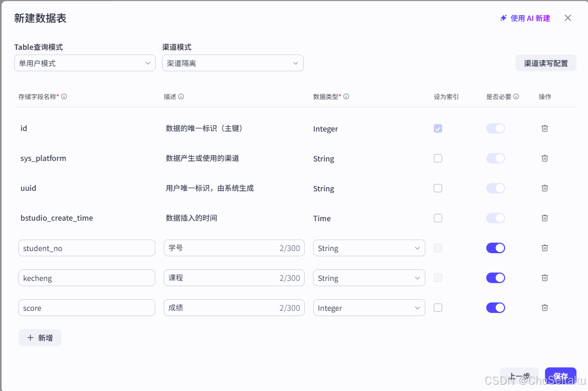
Task: Open Table查询模式 dropdown showing 单用户模式
Action: pyautogui.click(x=85, y=63)
